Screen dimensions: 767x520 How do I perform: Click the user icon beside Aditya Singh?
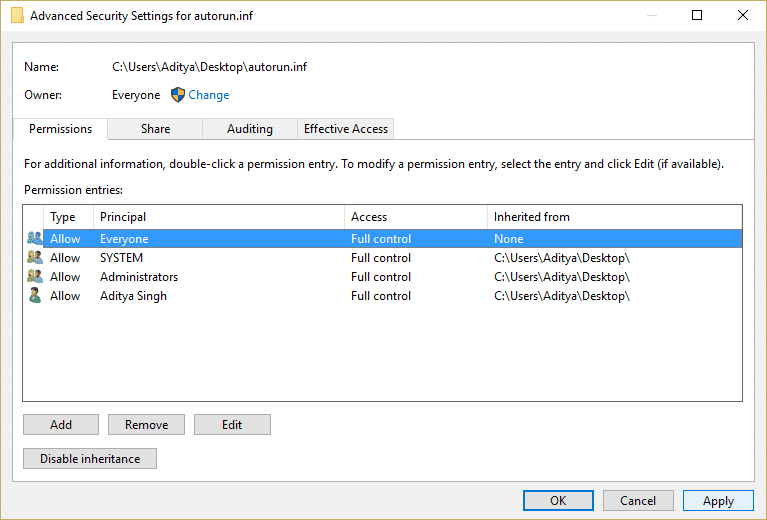coord(35,296)
